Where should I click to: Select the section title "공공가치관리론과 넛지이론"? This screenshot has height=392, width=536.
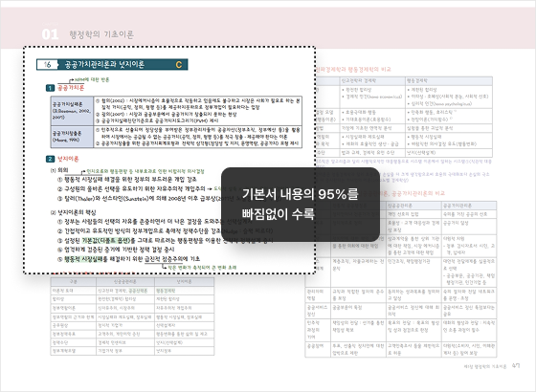(104, 65)
